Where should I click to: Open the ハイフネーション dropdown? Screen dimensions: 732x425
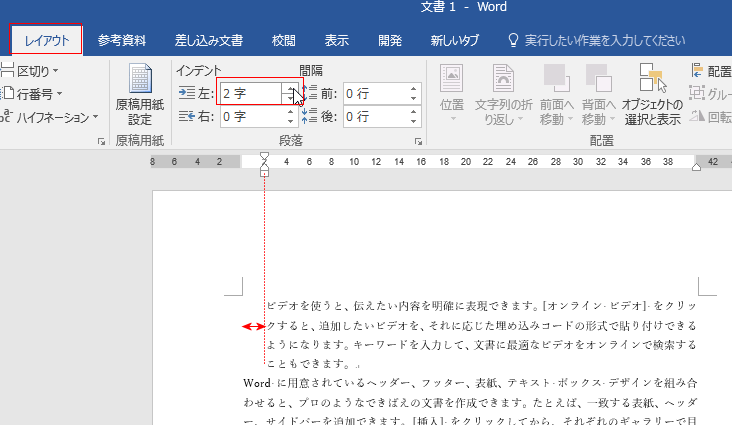click(x=49, y=117)
